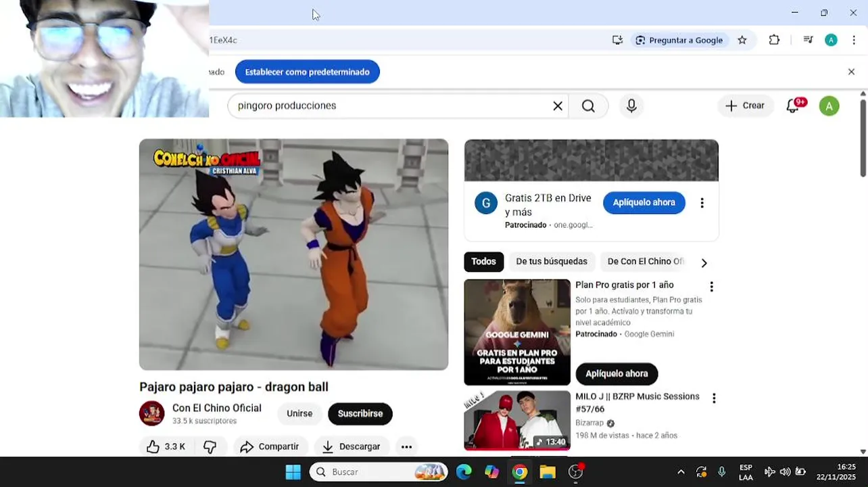Open the Chrome profile avatar

click(831, 40)
